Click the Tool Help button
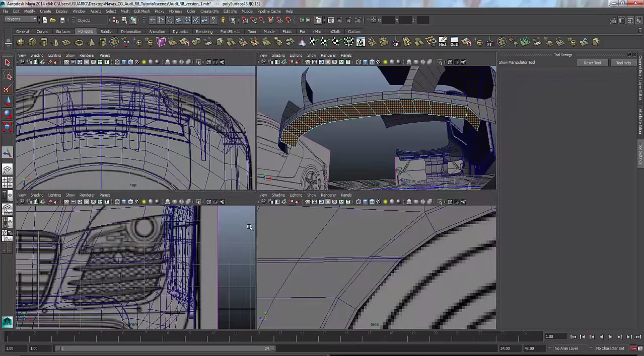644x356 pixels. 623,63
